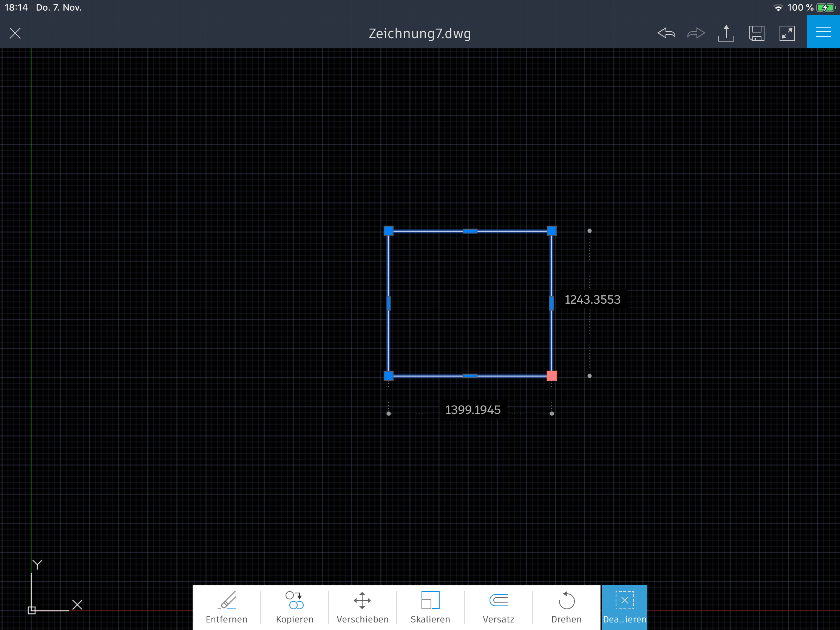The width and height of the screenshot is (840, 630).
Task: Pick the Versatz offset tool
Action: point(498,607)
